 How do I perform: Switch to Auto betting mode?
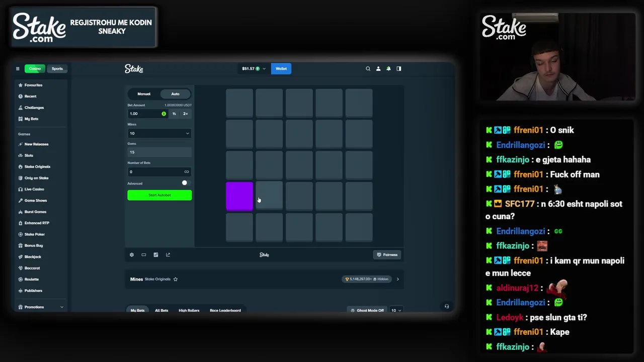175,94
